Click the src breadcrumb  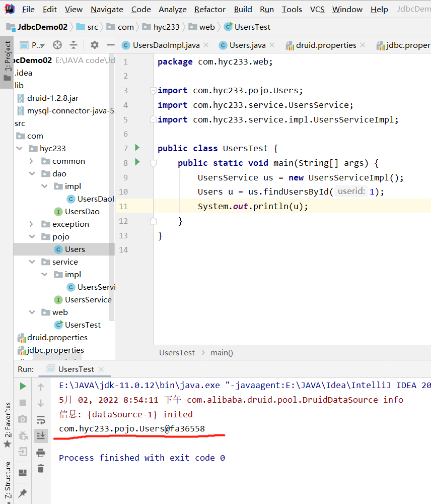[x=87, y=27]
